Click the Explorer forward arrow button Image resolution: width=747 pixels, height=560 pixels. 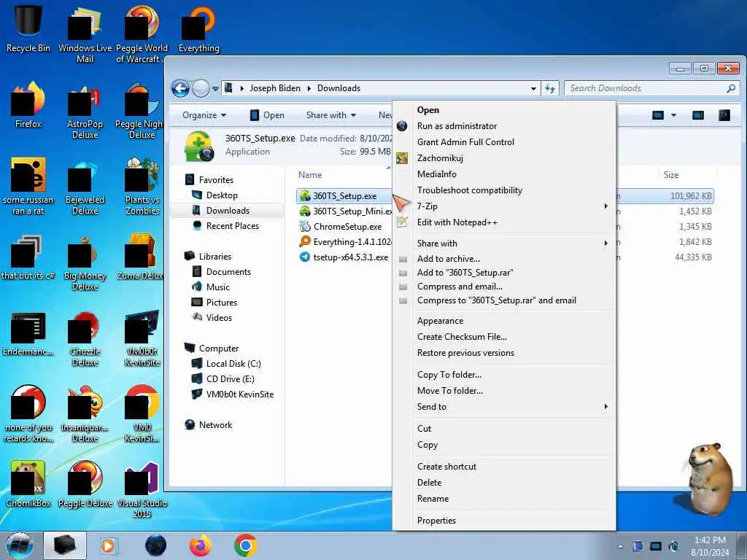pos(201,88)
